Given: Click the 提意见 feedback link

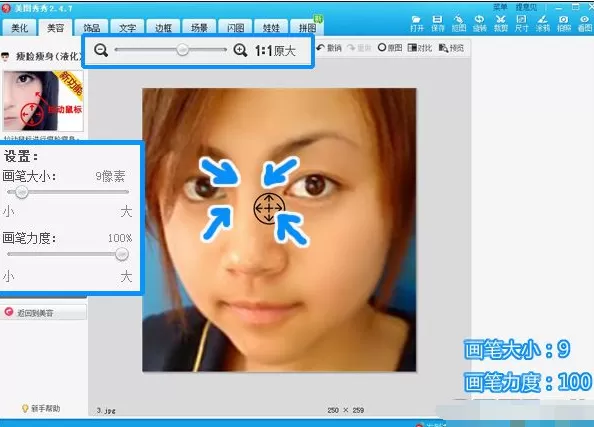Looking at the screenshot, I should (x=527, y=7).
